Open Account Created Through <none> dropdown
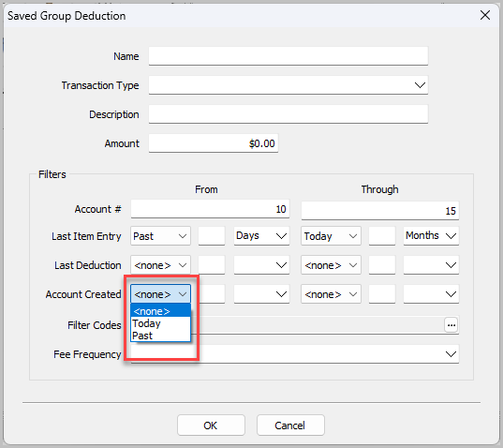 [x=331, y=294]
